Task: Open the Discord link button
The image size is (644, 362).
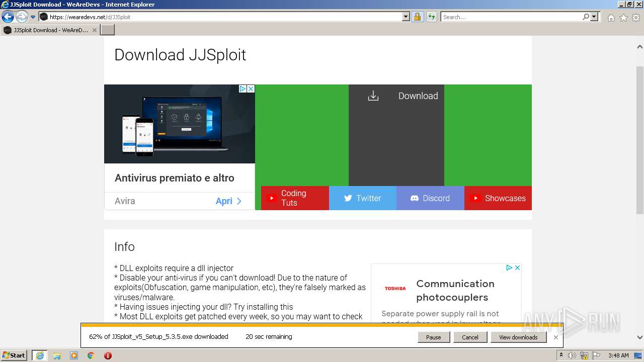Action: point(430,198)
